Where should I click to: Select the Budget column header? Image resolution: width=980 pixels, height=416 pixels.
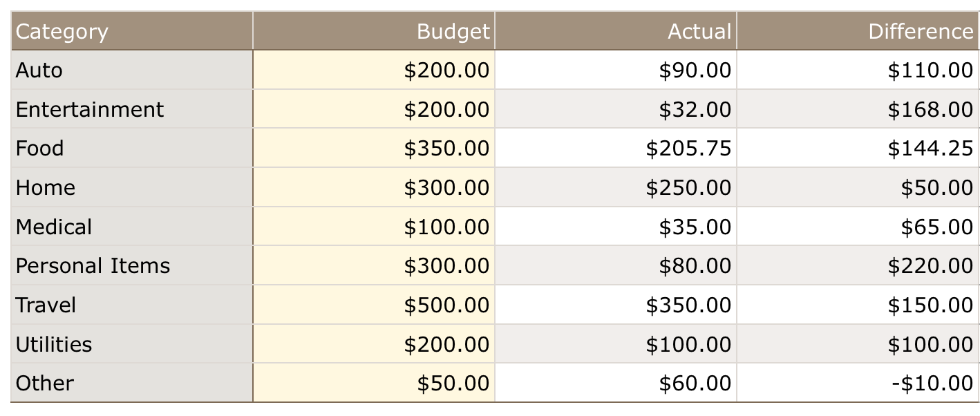(x=374, y=31)
